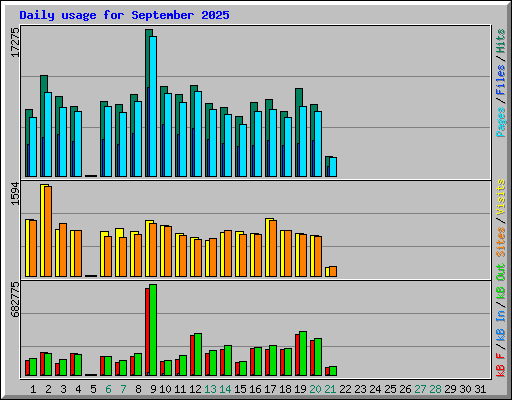Click day label 4 on the axis
The width and height of the screenshot is (512, 400).
78,389
